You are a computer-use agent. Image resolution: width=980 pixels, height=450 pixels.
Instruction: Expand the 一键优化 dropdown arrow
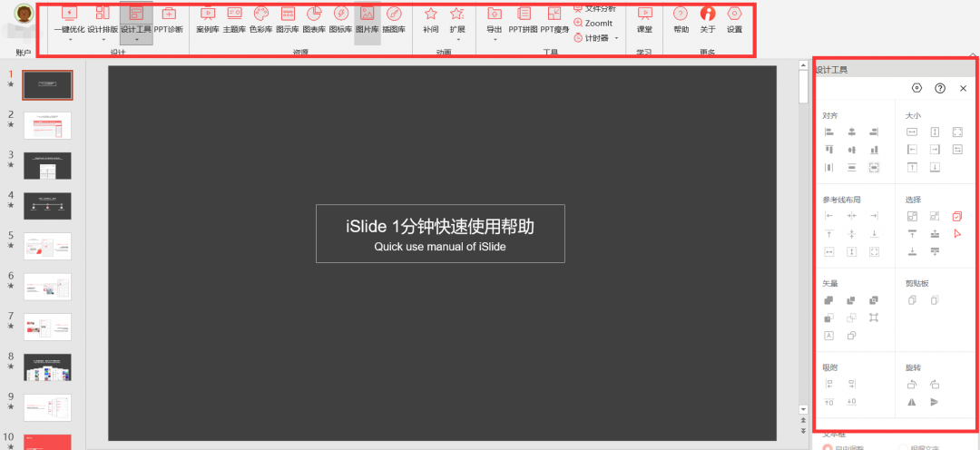(70, 41)
